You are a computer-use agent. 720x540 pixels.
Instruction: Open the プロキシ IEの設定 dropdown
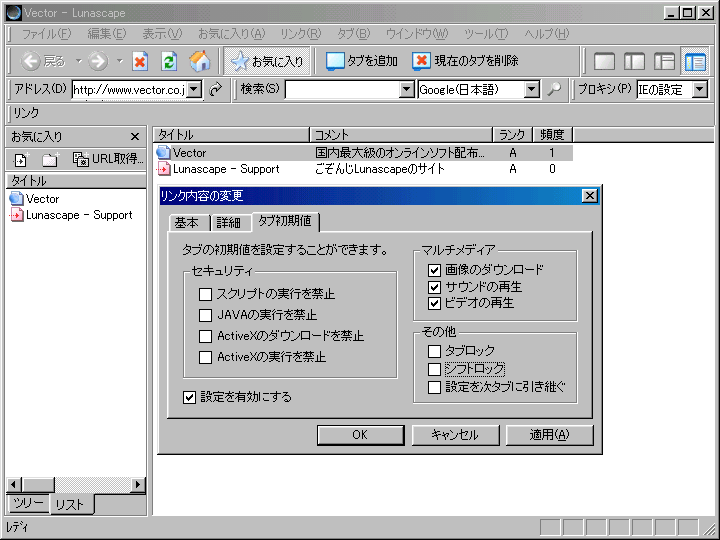click(699, 89)
